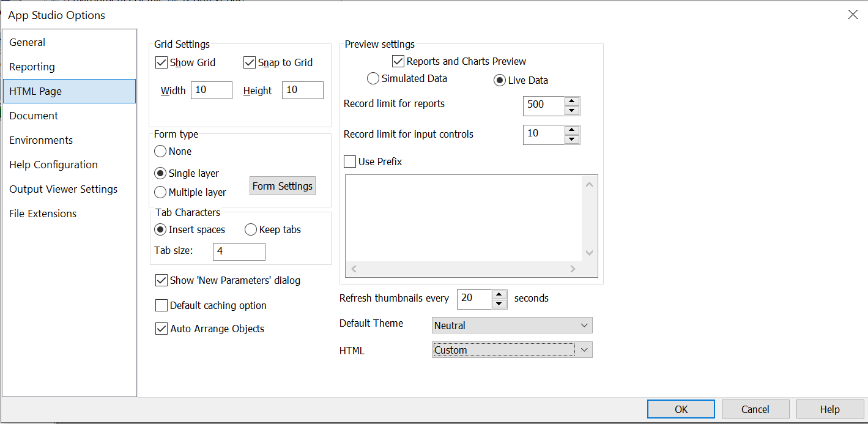
Task: Choose Multiple layer form type
Action: click(x=160, y=192)
